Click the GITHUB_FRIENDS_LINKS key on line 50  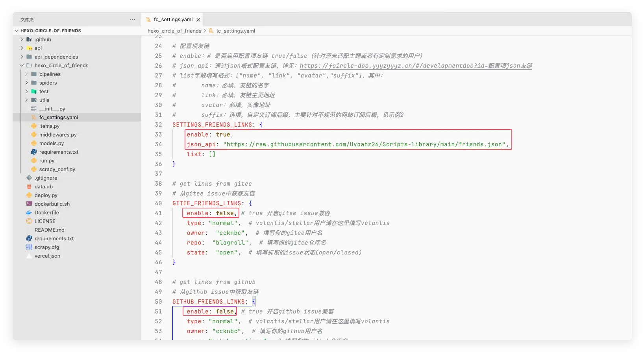209,302
